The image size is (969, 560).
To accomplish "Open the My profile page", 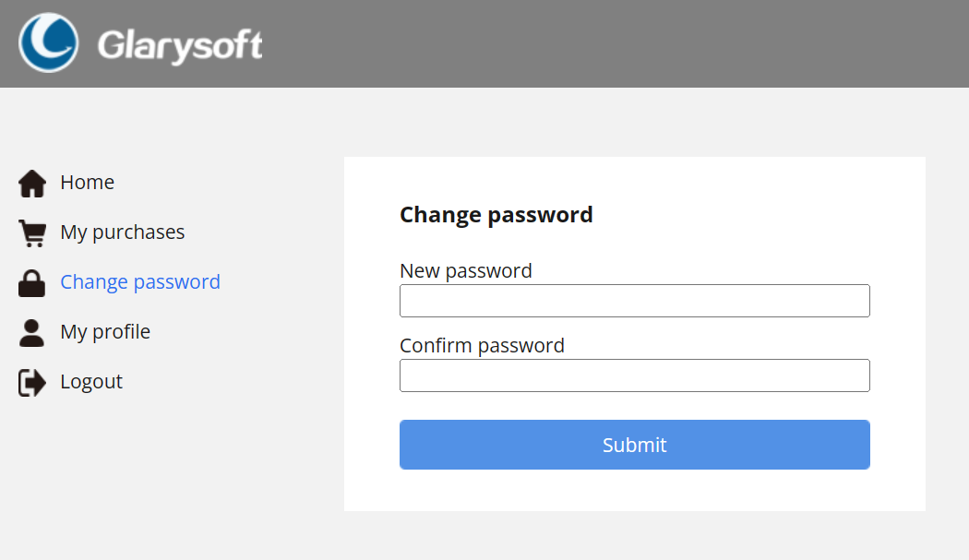I will pos(104,331).
